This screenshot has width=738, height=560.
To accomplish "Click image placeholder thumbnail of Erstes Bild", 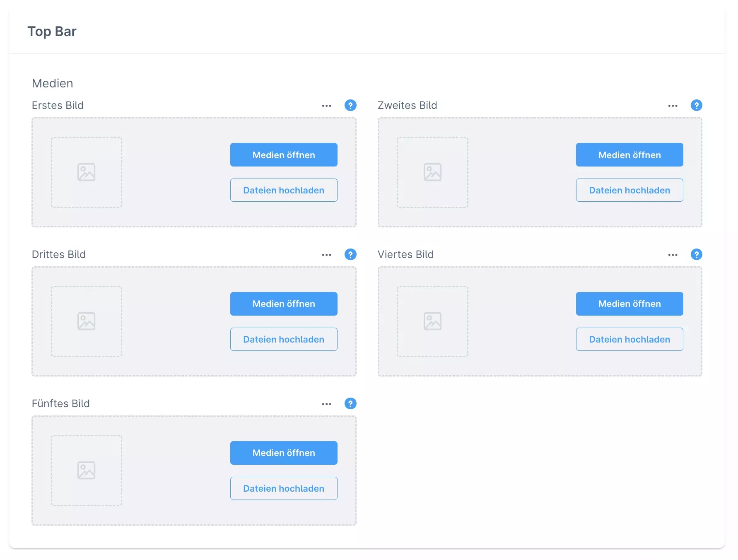I will (87, 172).
